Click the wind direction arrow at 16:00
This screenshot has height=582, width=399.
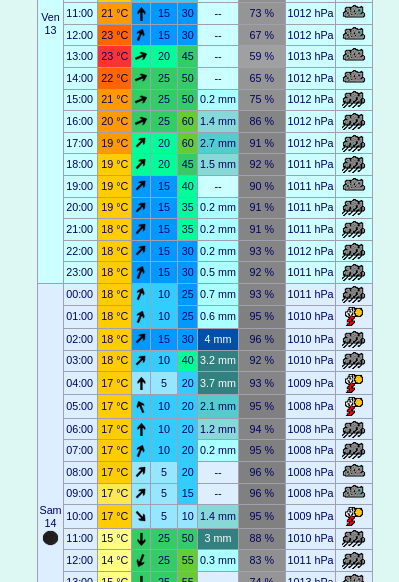141,121
